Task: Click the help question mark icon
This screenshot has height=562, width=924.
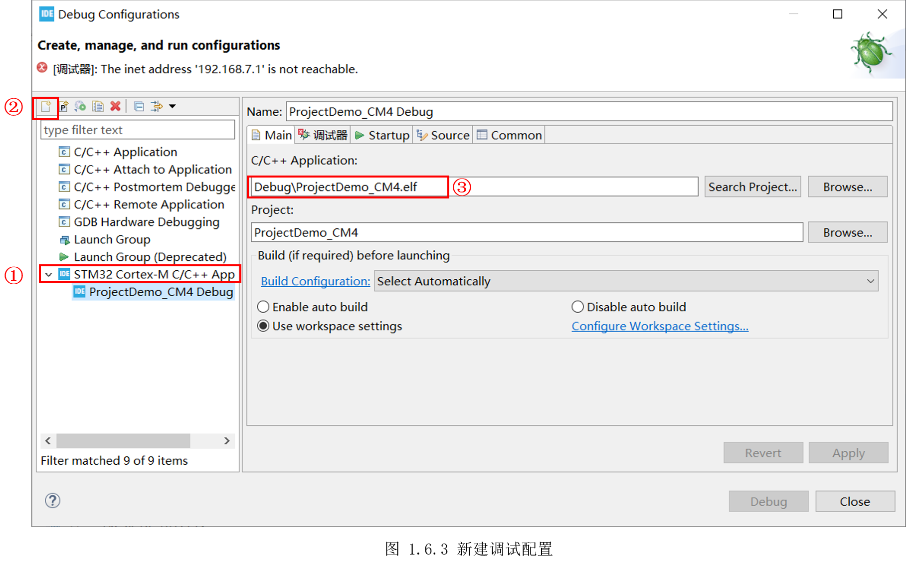Action: pos(52,500)
